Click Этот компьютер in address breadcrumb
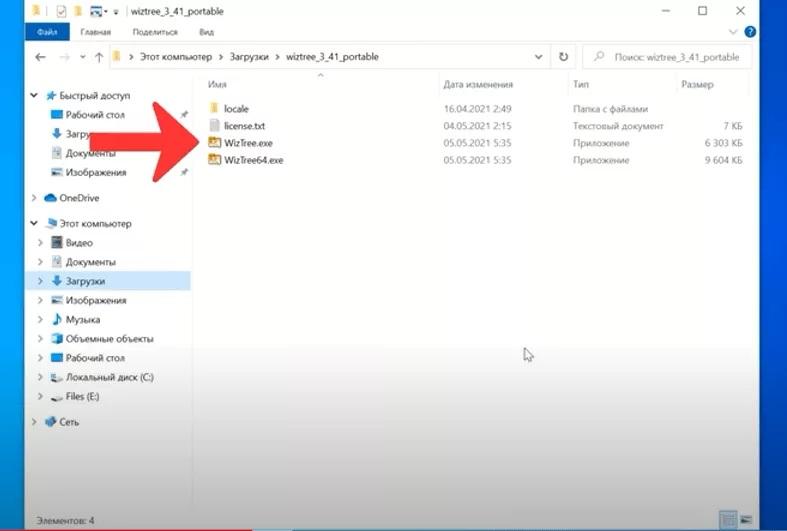 [176, 57]
